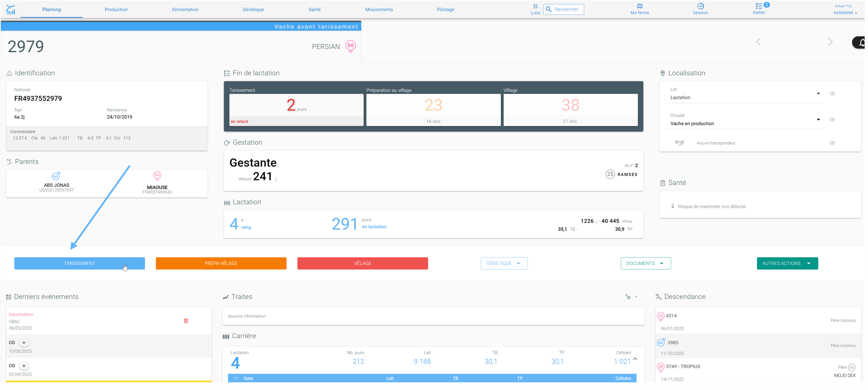The height and width of the screenshot is (390, 868).
Task: Go to previous animal arrow
Action: 759,42
